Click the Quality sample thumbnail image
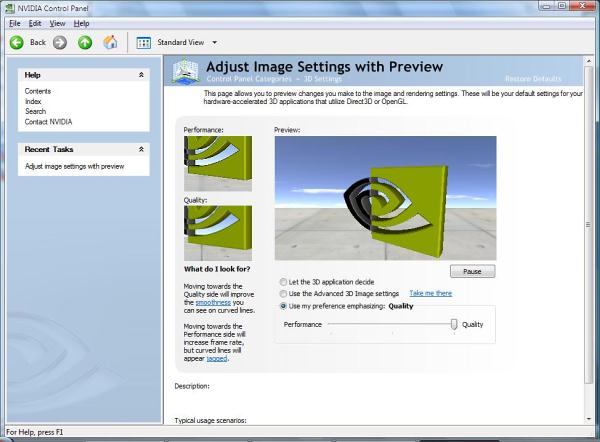The image size is (600, 442). (x=218, y=232)
